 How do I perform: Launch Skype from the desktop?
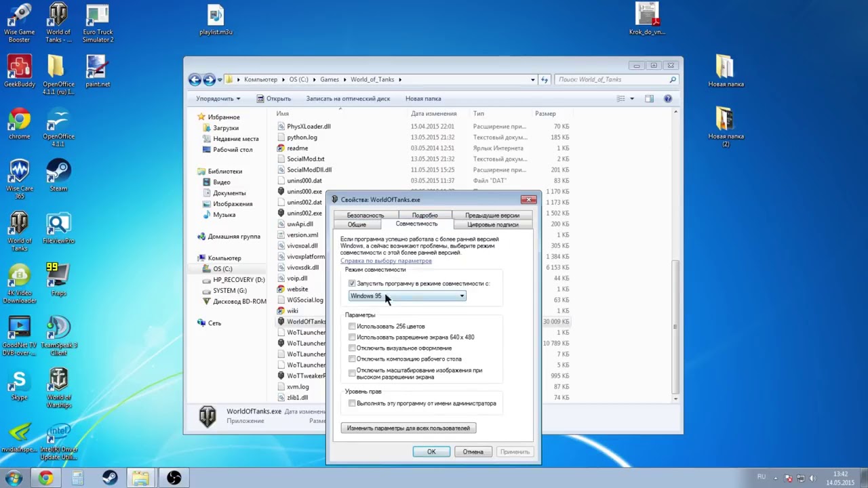click(19, 384)
